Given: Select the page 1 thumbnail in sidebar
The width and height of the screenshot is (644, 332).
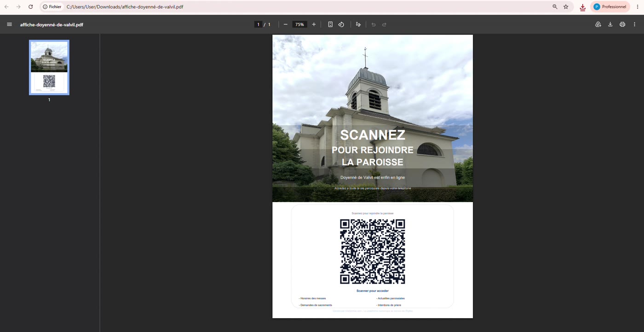Looking at the screenshot, I should (x=49, y=68).
